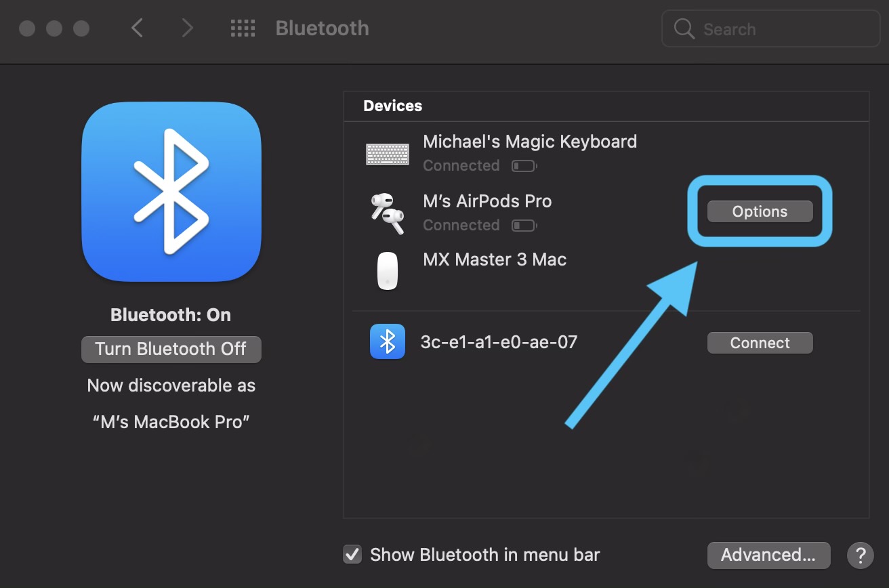The height and width of the screenshot is (588, 889).
Task: Click the search magnifier icon
Action: (684, 28)
